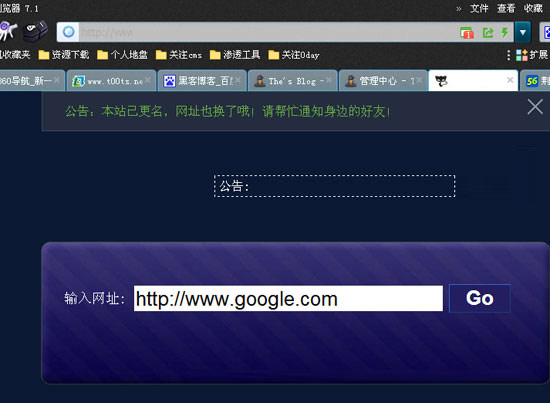Open the 文件 menu
This screenshot has height=403, width=550.
point(479,8)
